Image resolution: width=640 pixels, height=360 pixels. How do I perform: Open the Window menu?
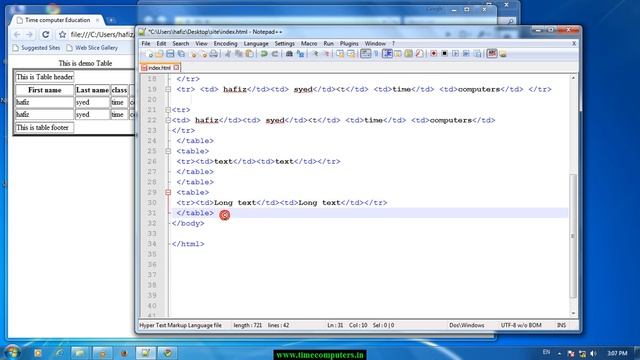pos(375,43)
